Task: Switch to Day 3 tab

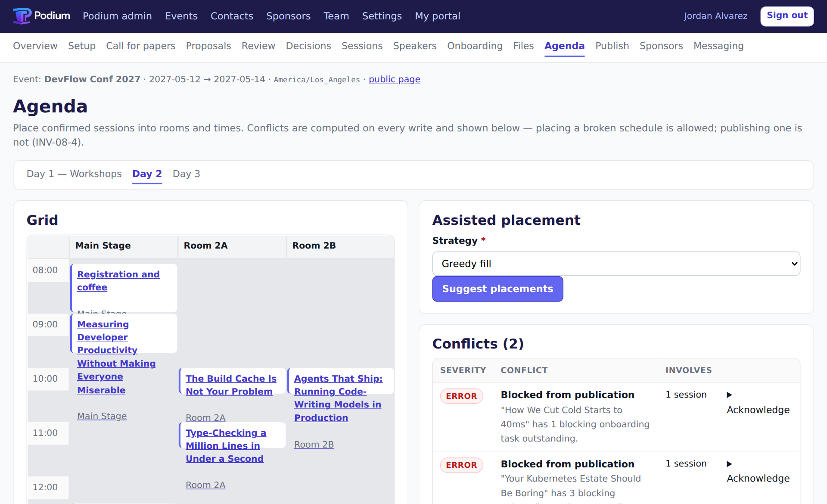Action: [x=187, y=174]
